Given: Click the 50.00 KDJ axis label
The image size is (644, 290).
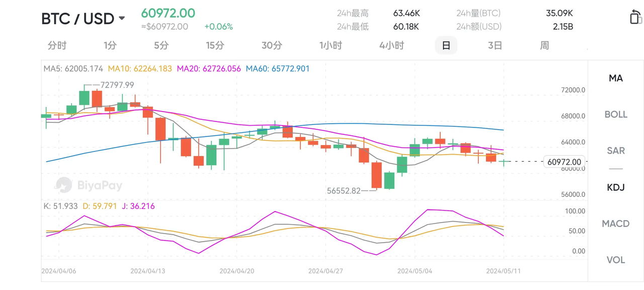Looking at the screenshot, I should [x=577, y=231].
